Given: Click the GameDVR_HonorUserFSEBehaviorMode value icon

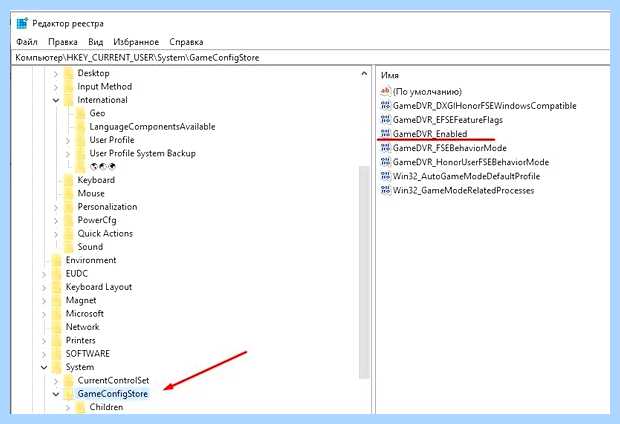Looking at the screenshot, I should point(385,162).
